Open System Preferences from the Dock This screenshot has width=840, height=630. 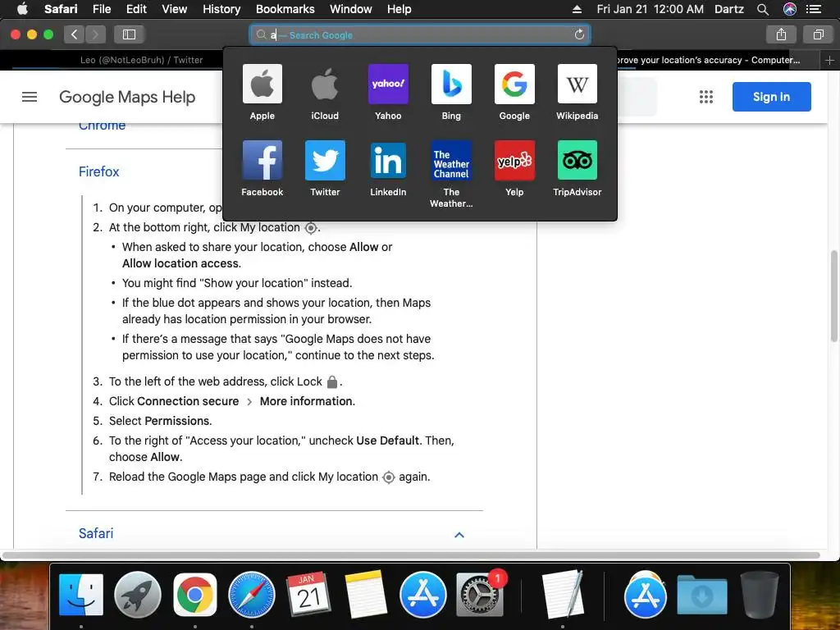coord(479,595)
